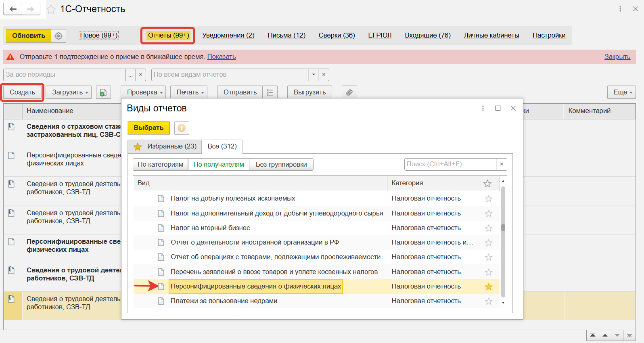Switch to Письма (12)

286,36
